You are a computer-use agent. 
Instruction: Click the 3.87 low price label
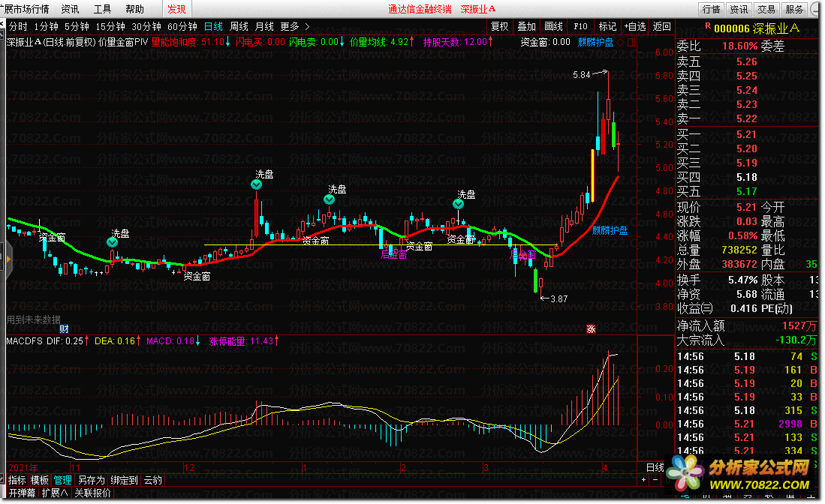coord(559,298)
